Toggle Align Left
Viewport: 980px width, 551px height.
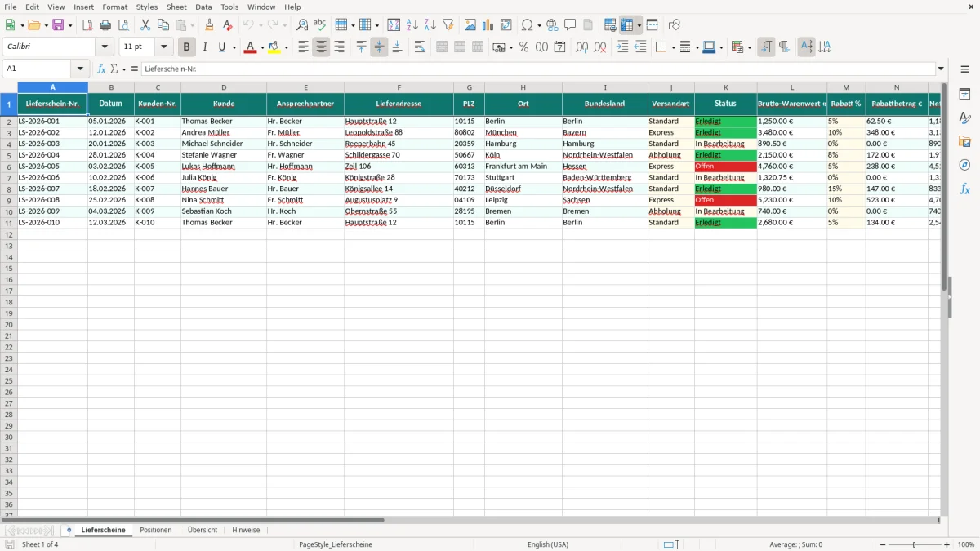[x=304, y=47]
